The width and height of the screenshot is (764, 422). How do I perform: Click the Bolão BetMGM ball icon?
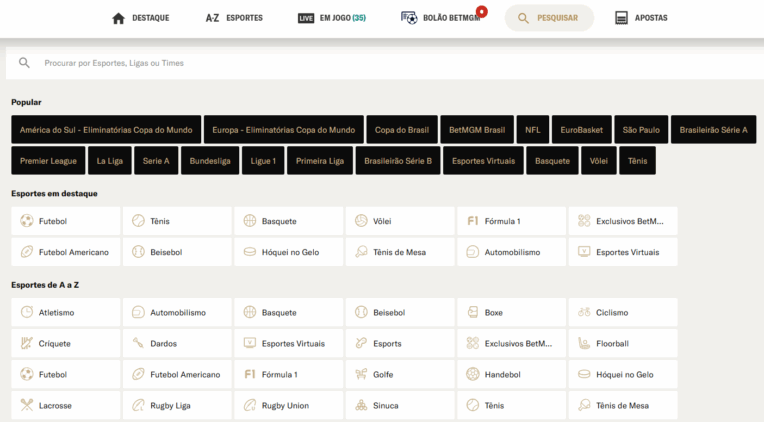pos(409,18)
